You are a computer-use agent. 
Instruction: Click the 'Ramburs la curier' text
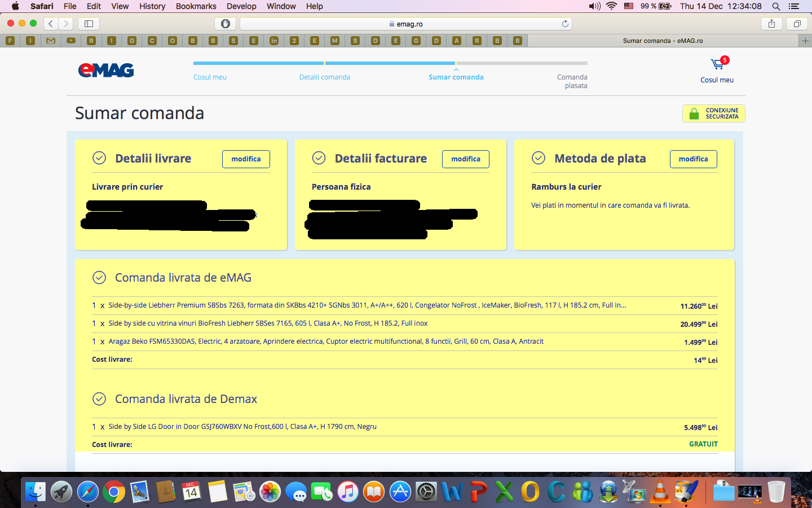(x=566, y=187)
